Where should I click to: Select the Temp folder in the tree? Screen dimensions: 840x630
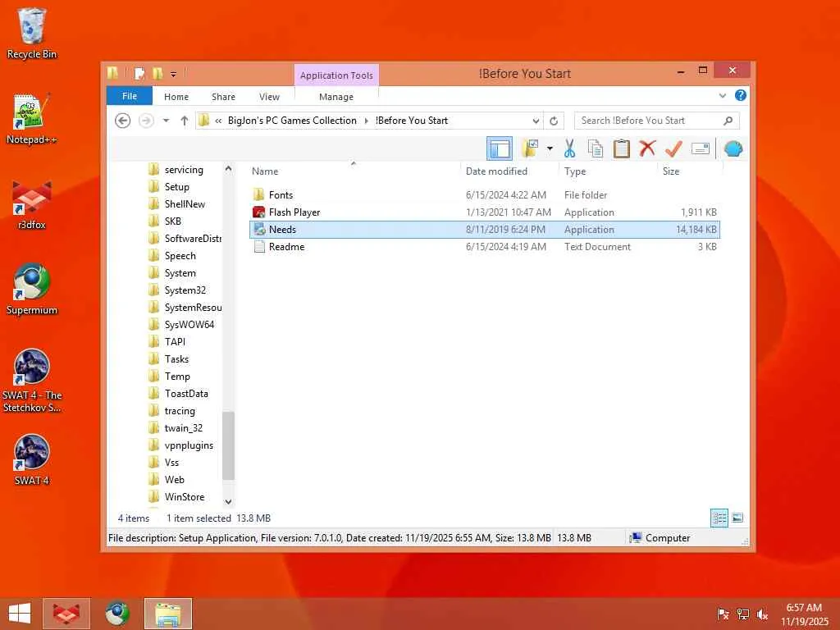177,376
